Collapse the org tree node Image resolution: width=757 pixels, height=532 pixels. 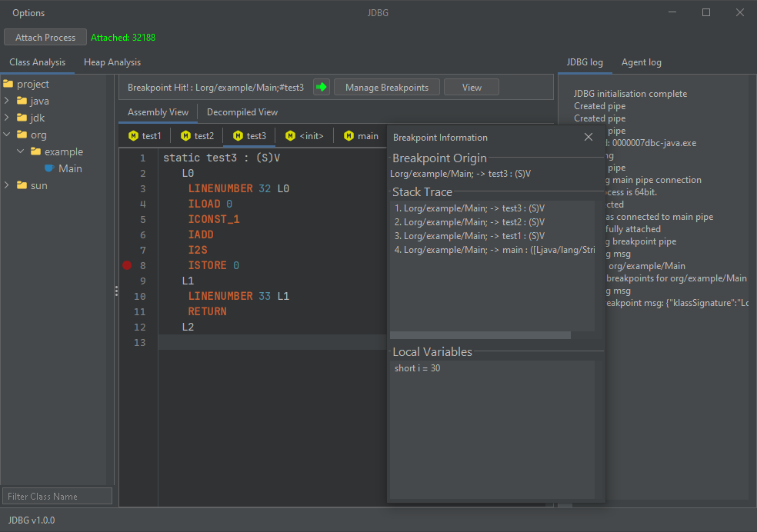click(7, 135)
